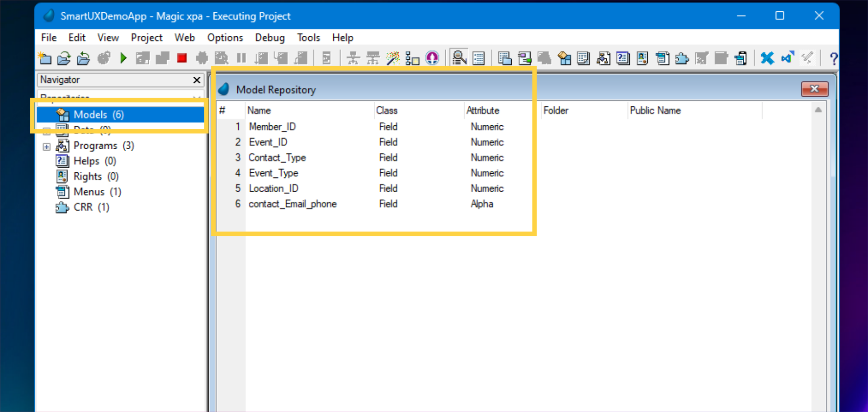
Task: Open the Debug menu
Action: (269, 38)
